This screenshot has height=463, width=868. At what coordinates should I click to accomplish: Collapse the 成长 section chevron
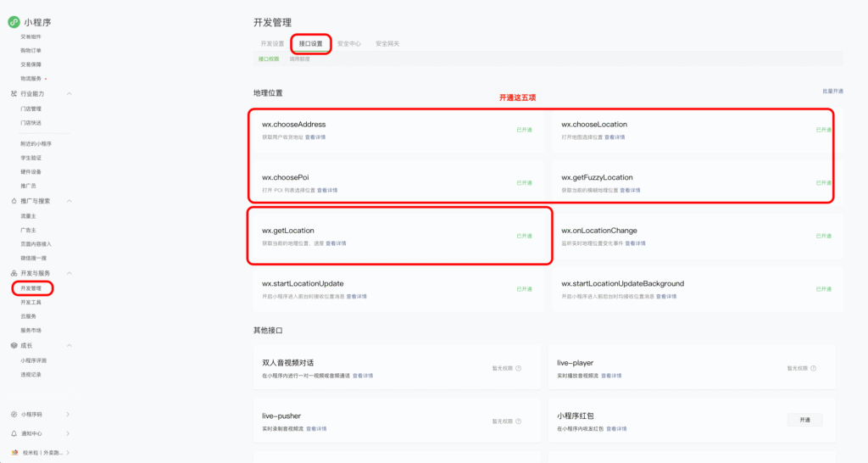pyautogui.click(x=70, y=346)
